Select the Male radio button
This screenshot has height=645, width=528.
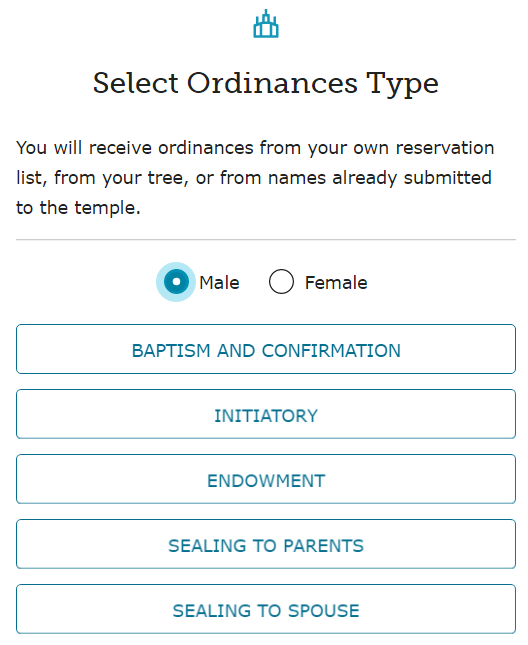(176, 282)
